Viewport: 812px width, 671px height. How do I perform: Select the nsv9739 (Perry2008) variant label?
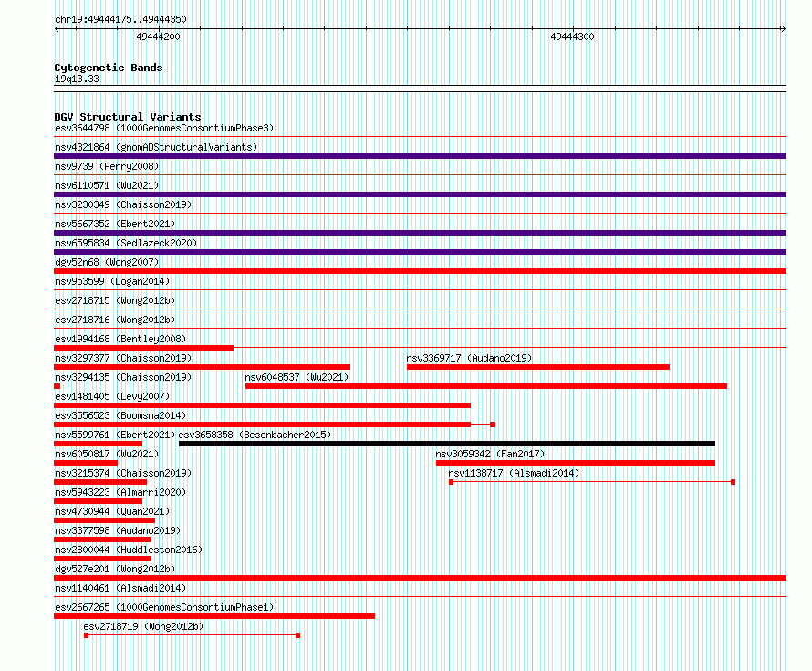coord(107,166)
